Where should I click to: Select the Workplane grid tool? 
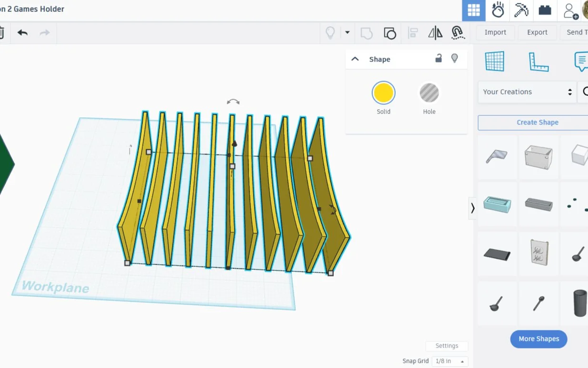[494, 61]
